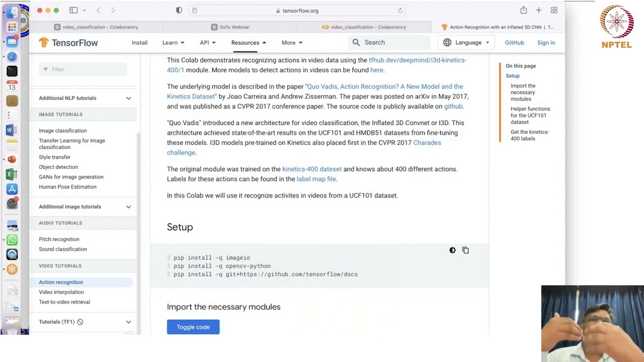Go back with Safari's back arrow
This screenshot has height=362, width=644.
tap(98, 10)
